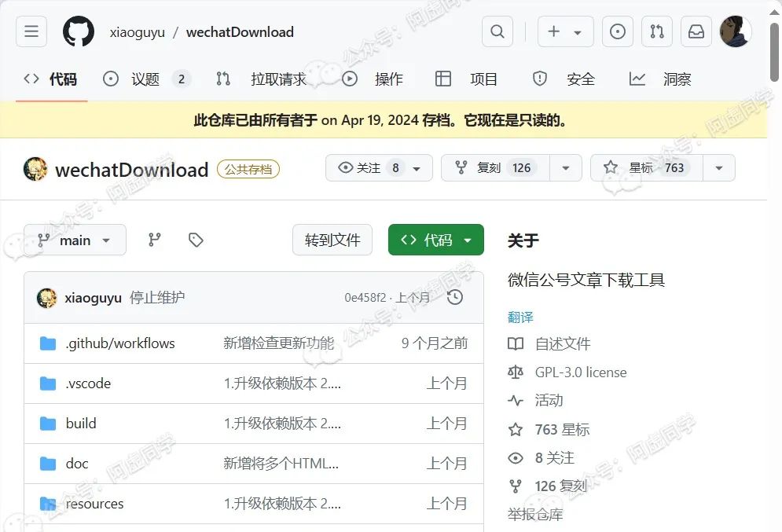Open the 763 星标 stargazers link
This screenshot has height=532, width=782.
pyautogui.click(x=562, y=429)
